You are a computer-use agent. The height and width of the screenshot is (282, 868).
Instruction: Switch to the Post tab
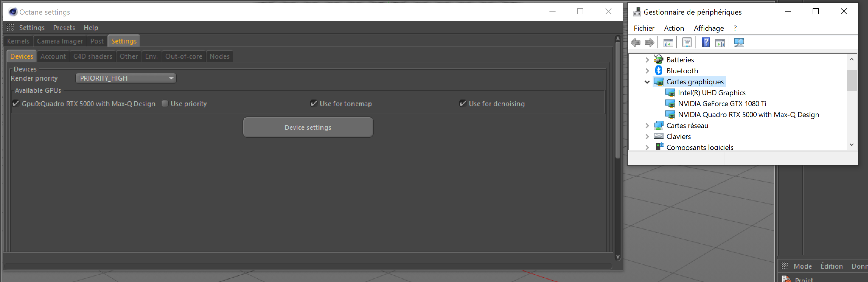tap(97, 41)
